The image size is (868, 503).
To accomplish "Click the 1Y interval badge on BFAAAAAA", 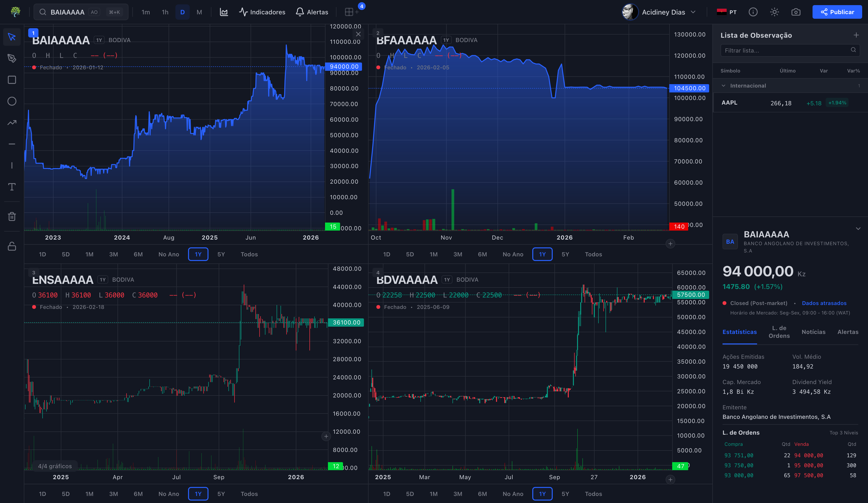I will click(446, 40).
